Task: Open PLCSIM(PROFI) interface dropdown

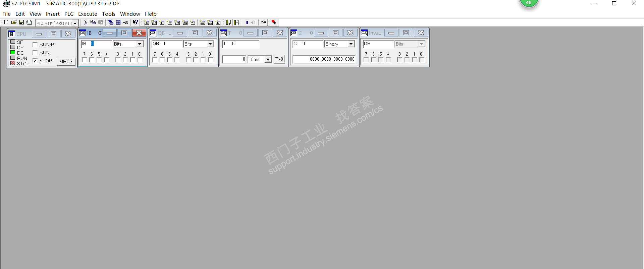Action: 75,23
